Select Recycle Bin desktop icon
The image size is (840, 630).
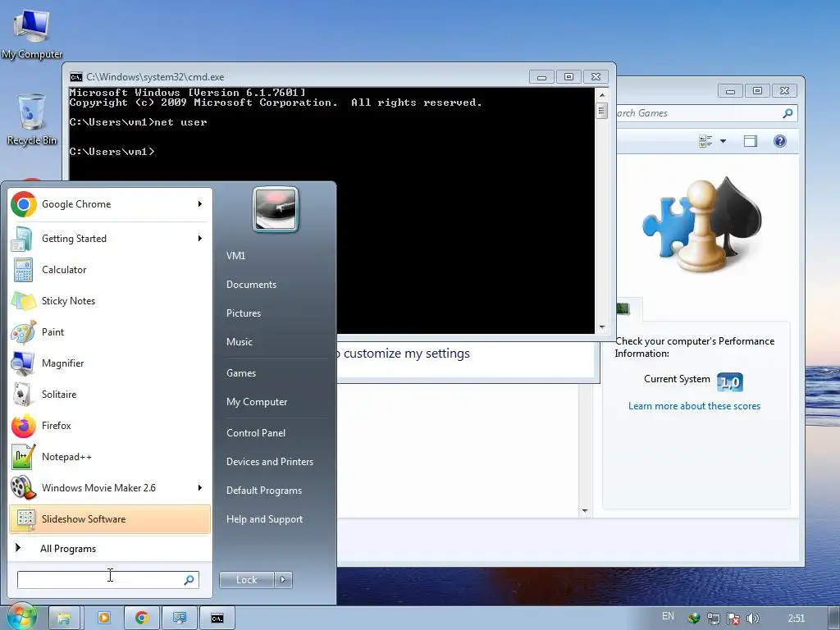pyautogui.click(x=32, y=120)
